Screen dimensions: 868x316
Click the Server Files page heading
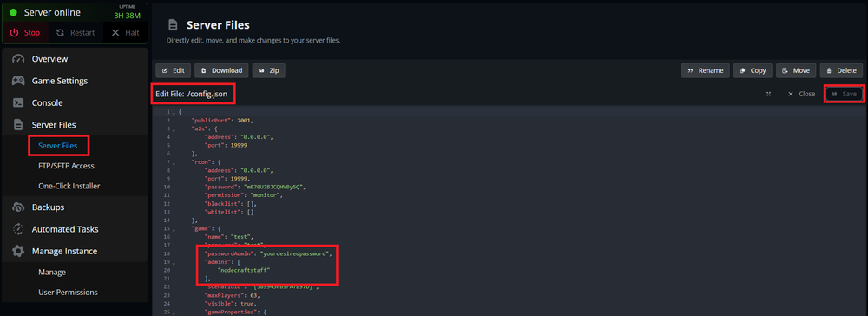pyautogui.click(x=218, y=25)
